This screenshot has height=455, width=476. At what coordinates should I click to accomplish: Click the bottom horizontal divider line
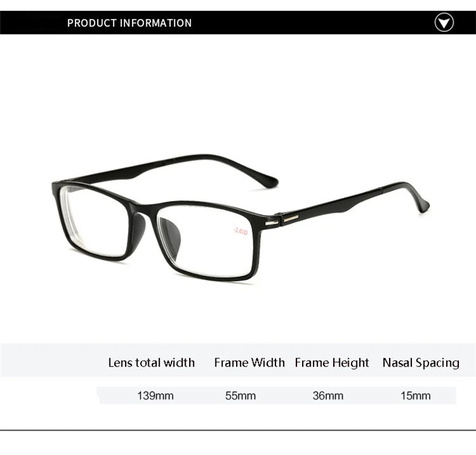click(238, 430)
